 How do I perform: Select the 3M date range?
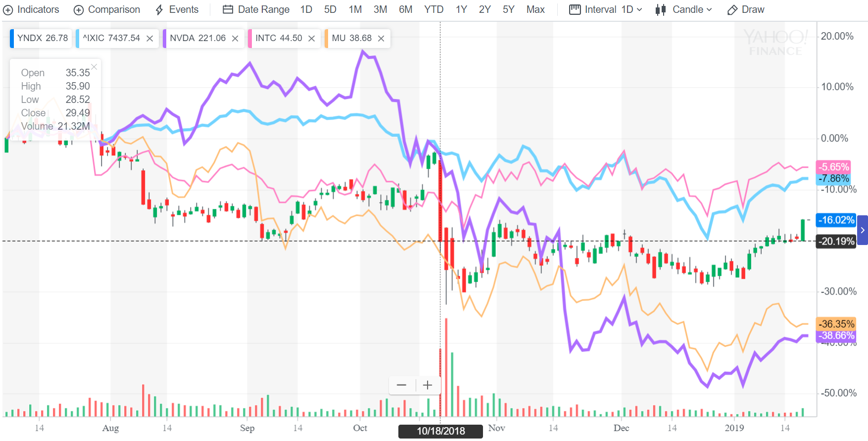coord(380,9)
